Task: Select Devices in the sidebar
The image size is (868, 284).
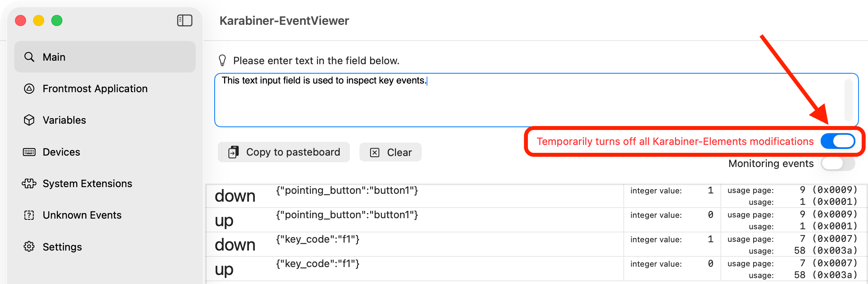Action: coord(62,152)
